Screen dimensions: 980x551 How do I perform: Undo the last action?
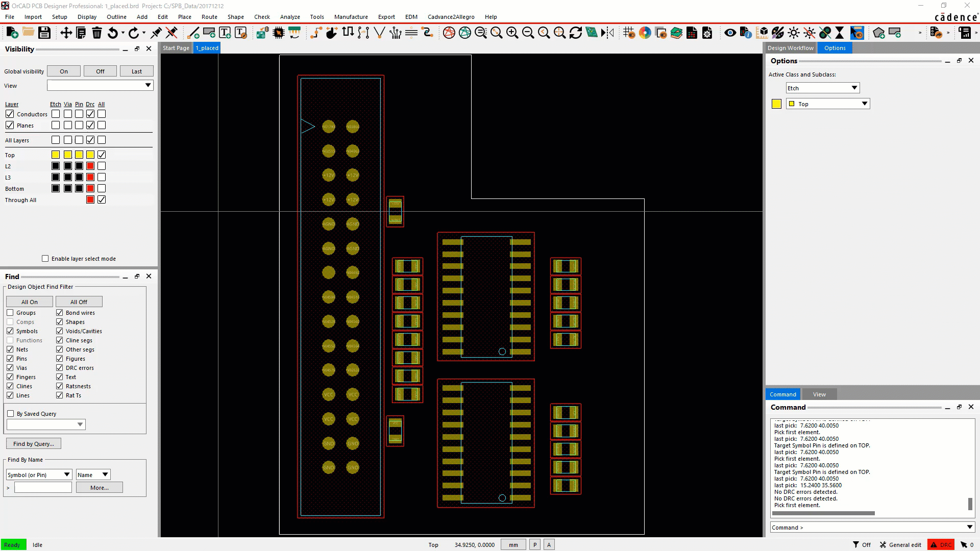pyautogui.click(x=113, y=33)
